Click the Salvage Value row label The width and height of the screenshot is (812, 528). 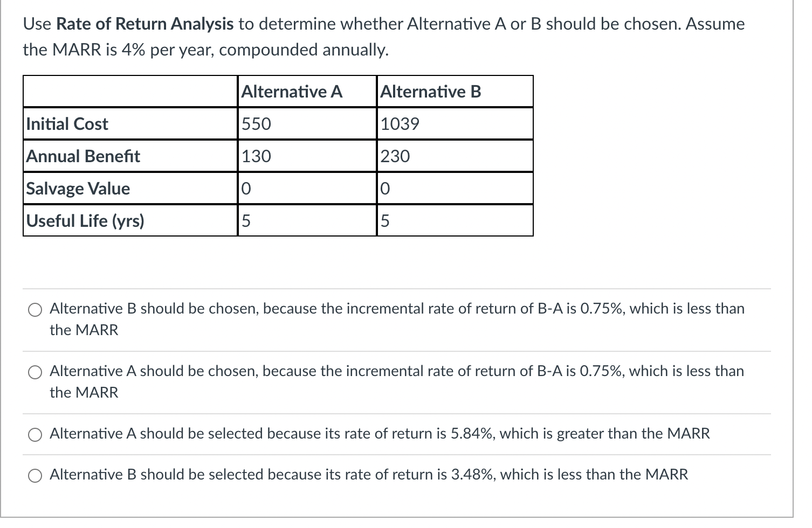(x=78, y=189)
